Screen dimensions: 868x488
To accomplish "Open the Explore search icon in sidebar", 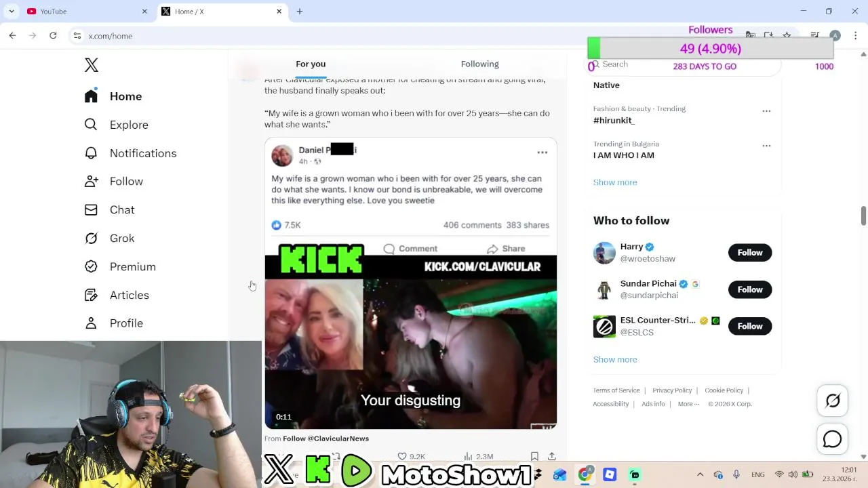I will pyautogui.click(x=91, y=125).
